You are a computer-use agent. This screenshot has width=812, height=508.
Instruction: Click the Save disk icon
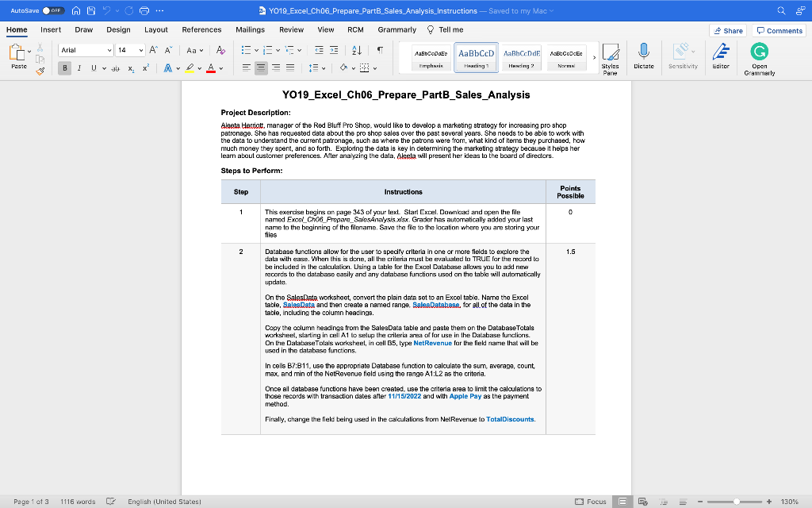tap(91, 10)
